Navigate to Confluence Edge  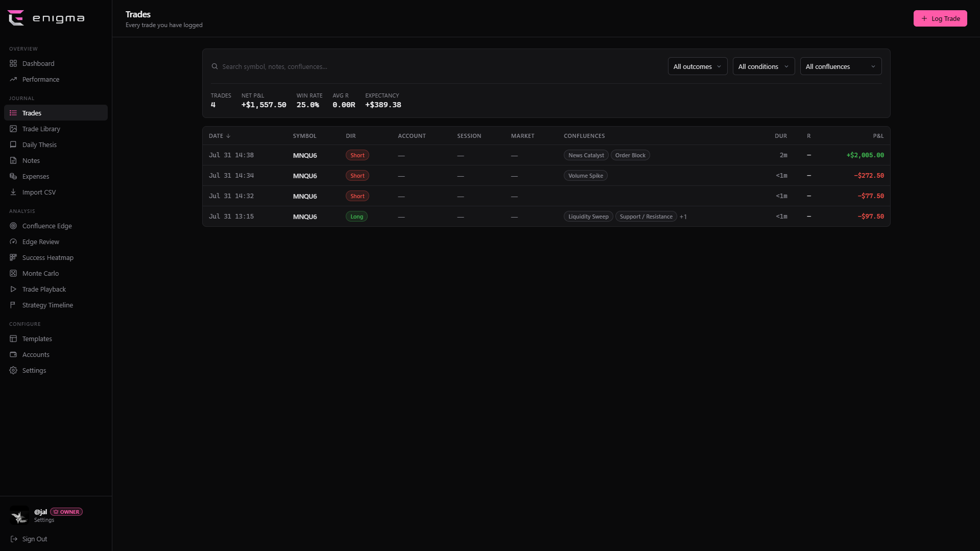pyautogui.click(x=56, y=226)
